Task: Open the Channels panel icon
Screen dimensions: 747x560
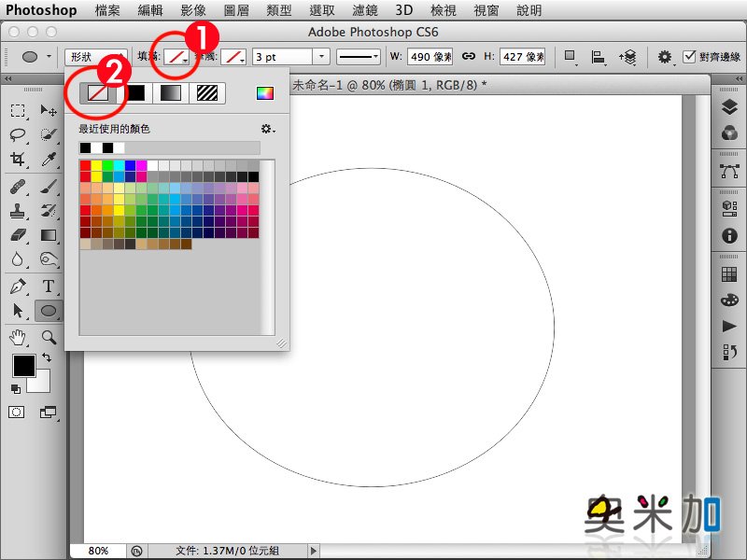Action: tap(729, 133)
